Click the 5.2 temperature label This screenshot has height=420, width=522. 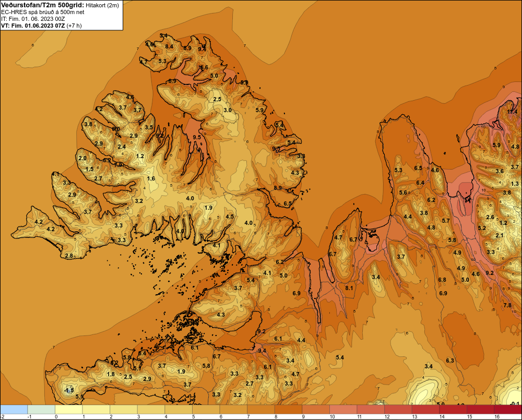click(x=482, y=228)
